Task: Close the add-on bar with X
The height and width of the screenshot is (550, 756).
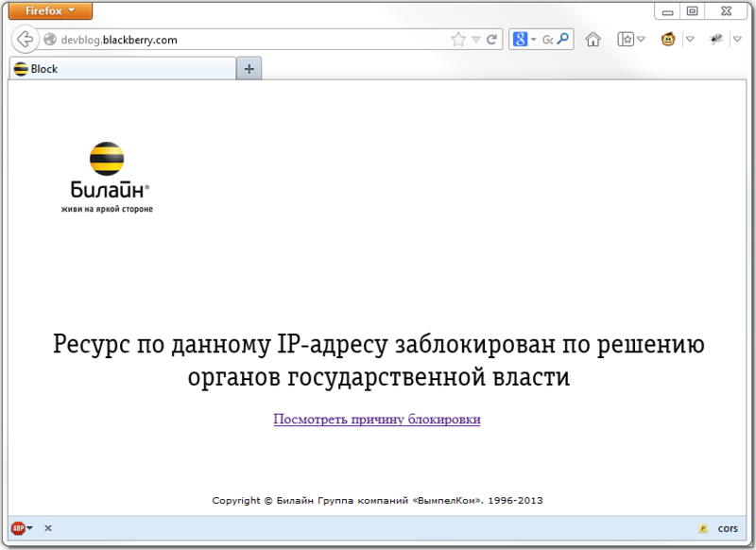Action: coord(48,528)
